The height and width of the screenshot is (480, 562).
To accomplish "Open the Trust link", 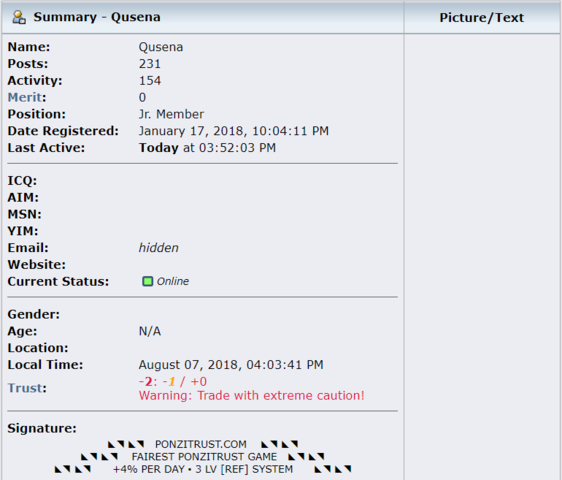I will coord(25,388).
